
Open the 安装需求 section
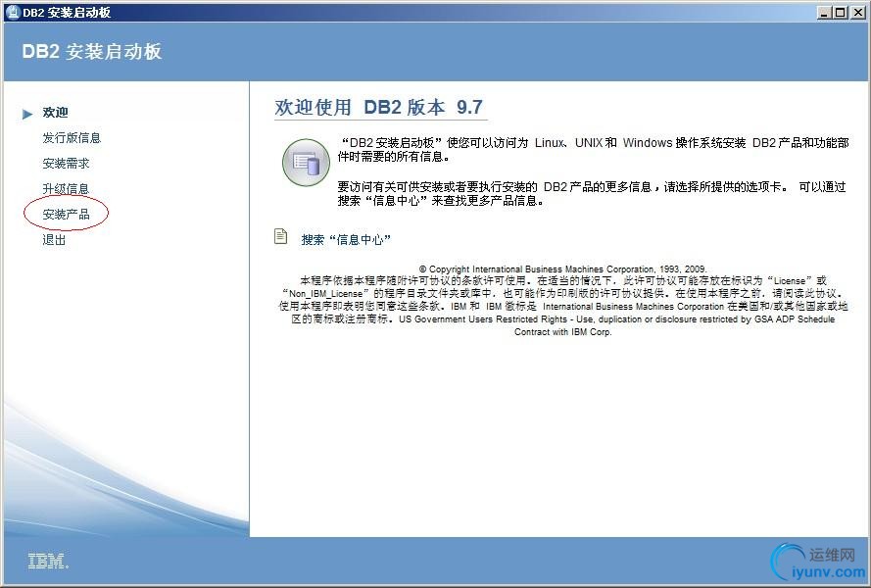click(66, 164)
